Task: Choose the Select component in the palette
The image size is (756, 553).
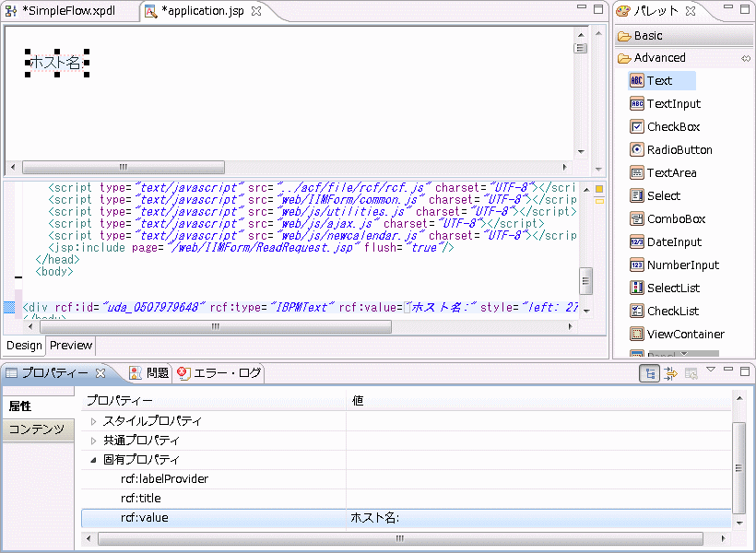Action: click(656, 195)
